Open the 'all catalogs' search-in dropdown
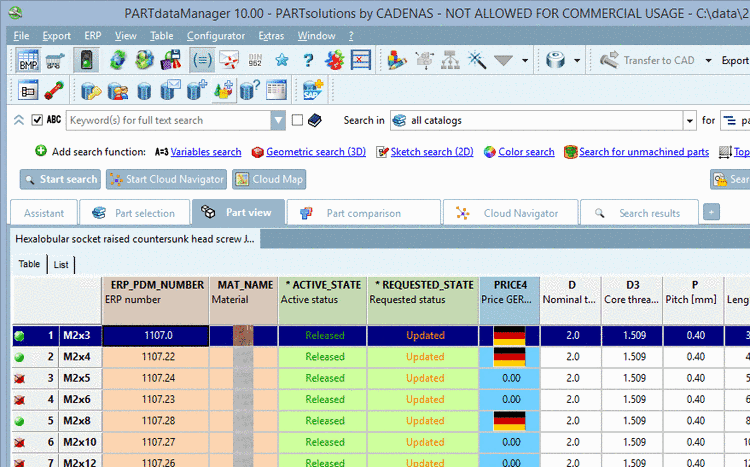Image resolution: width=750 pixels, height=467 pixels. tap(689, 121)
